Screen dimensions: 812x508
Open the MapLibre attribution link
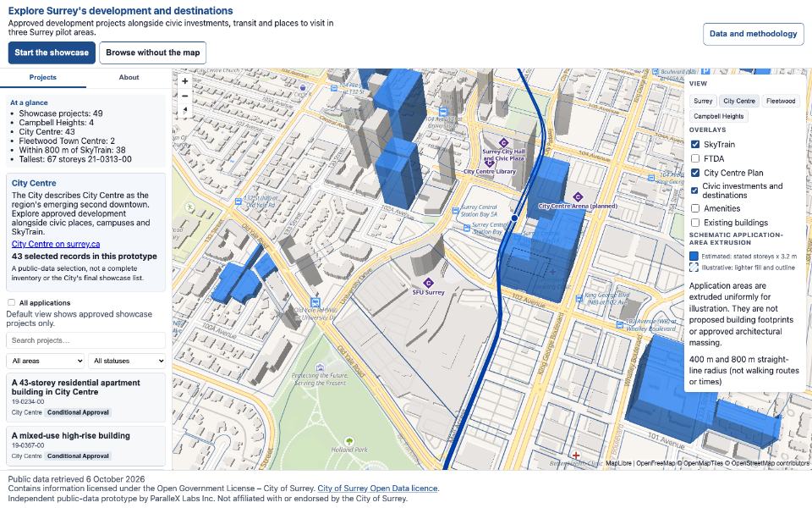pyautogui.click(x=618, y=463)
